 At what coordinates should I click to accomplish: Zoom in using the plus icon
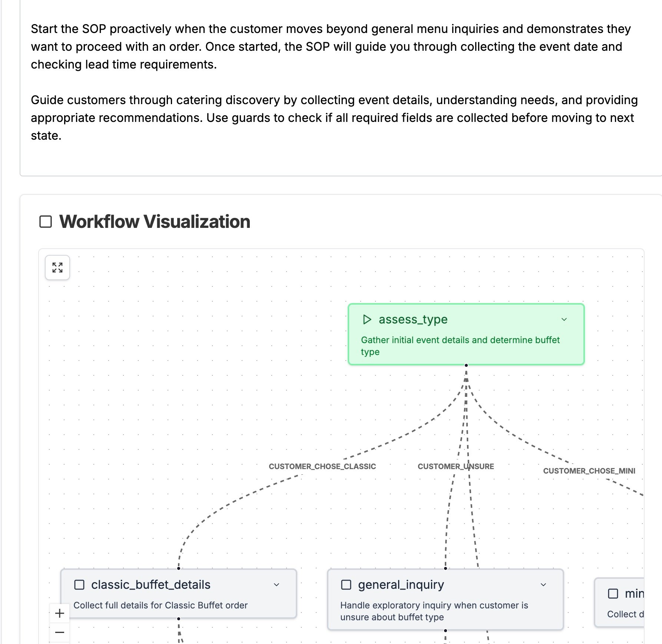point(60,613)
